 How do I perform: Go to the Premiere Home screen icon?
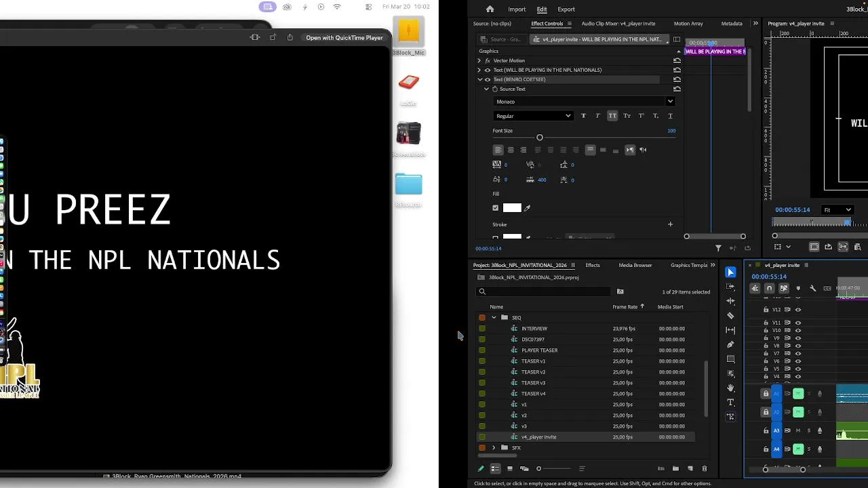(x=490, y=9)
